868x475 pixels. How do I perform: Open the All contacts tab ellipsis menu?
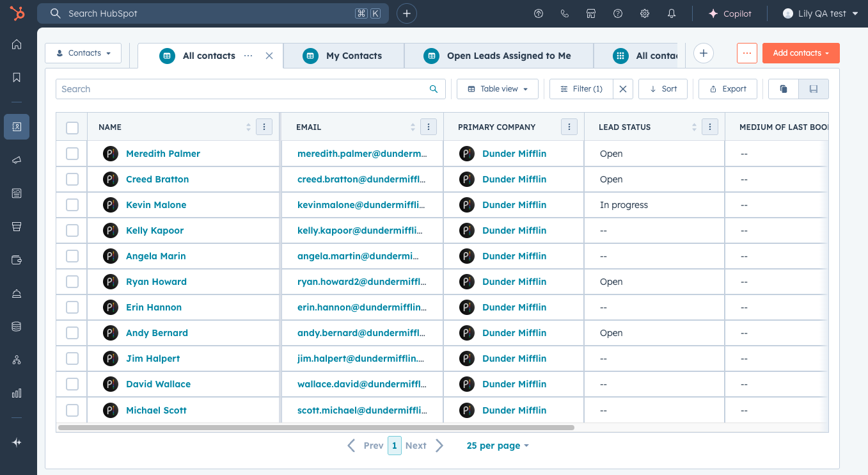pyautogui.click(x=248, y=56)
